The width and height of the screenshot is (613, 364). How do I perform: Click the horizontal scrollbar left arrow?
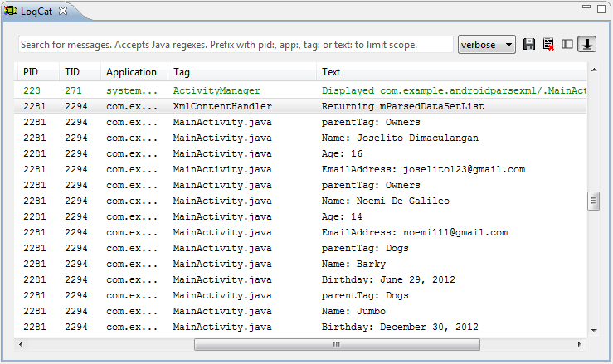[x=21, y=344]
